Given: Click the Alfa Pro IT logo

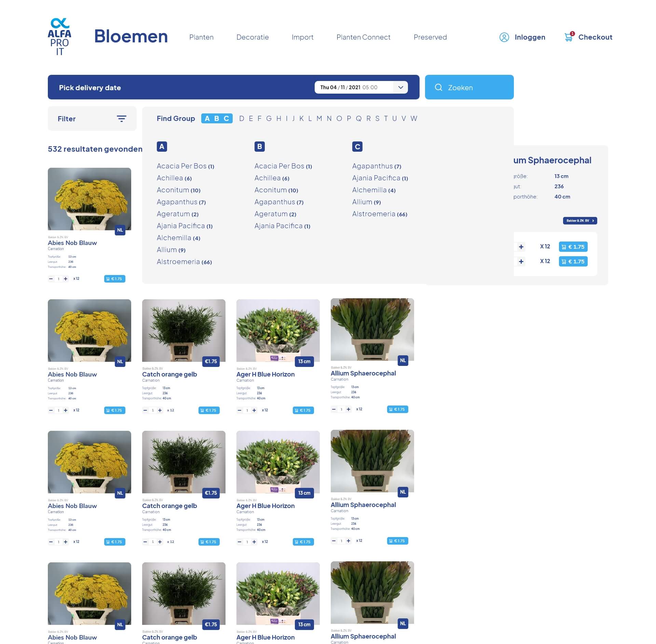Looking at the screenshot, I should click(x=59, y=37).
